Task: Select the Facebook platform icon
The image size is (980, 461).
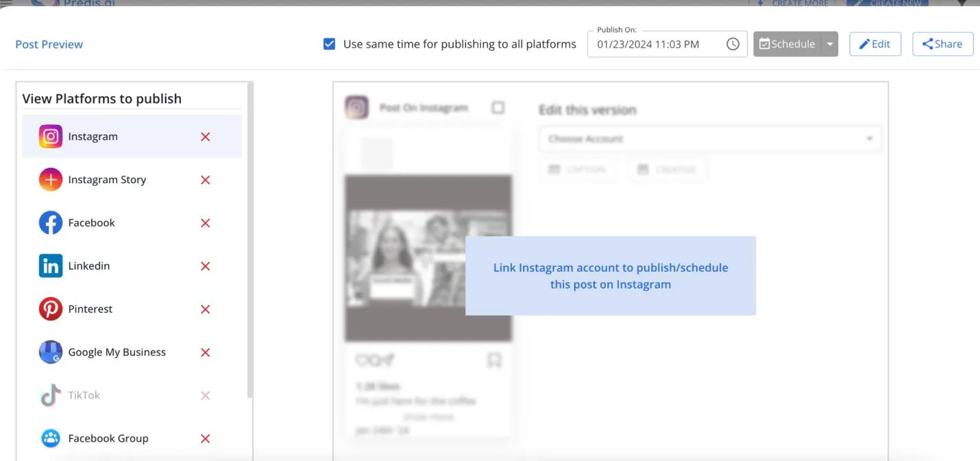Action: tap(51, 223)
